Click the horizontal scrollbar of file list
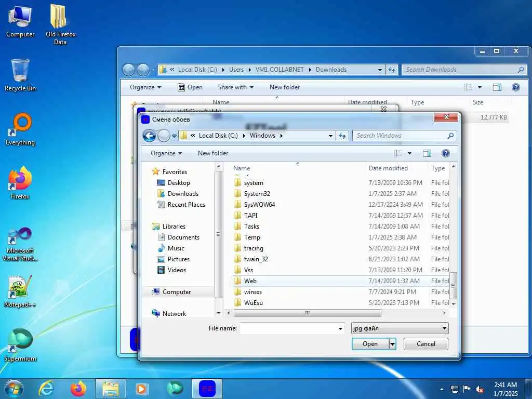This screenshot has height=399, width=532. point(308,313)
